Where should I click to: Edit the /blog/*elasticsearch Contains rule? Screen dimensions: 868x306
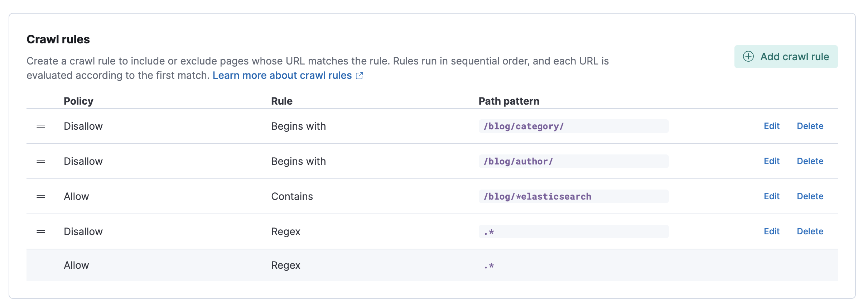tap(771, 196)
